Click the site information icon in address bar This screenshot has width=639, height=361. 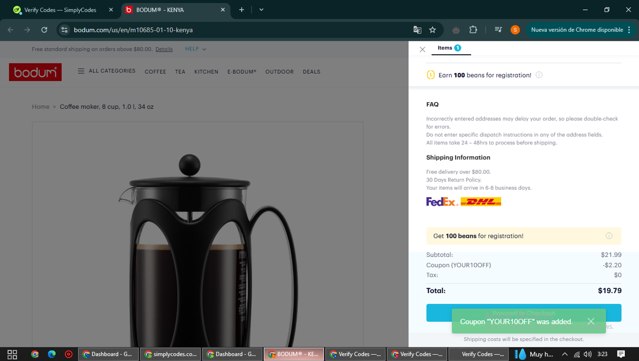(64, 30)
